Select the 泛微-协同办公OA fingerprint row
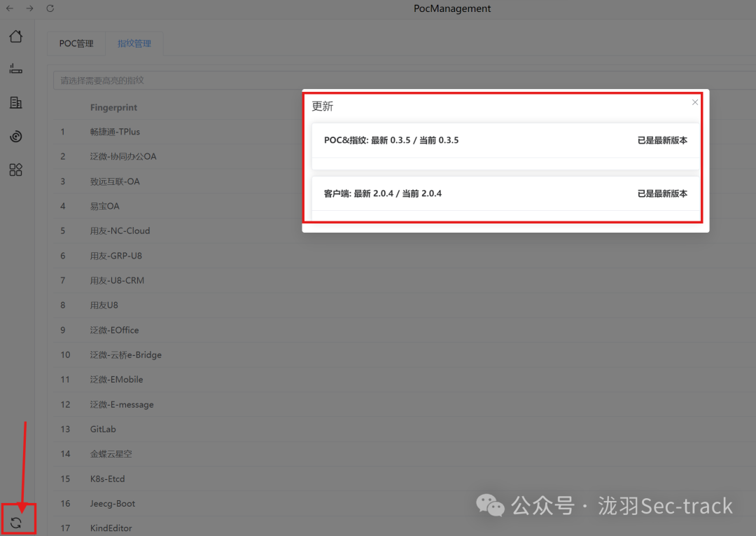 tap(404, 156)
